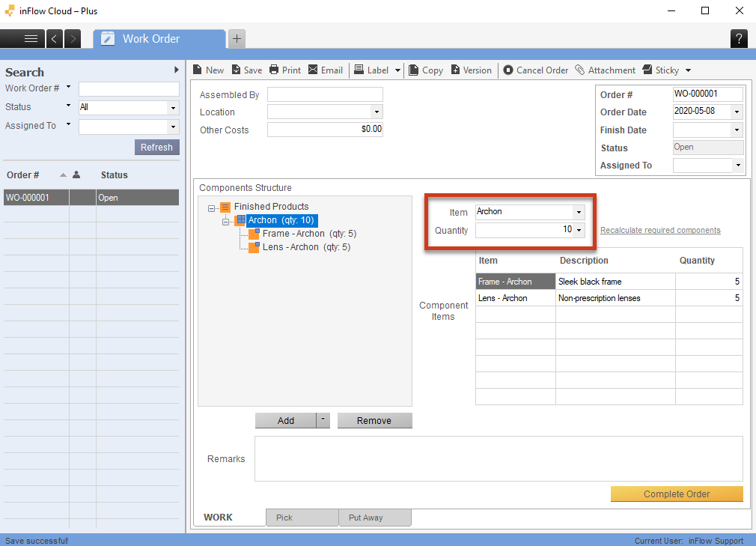This screenshot has height=546, width=756.
Task: Select Archon (qty: 10) tree item
Action: (x=281, y=220)
